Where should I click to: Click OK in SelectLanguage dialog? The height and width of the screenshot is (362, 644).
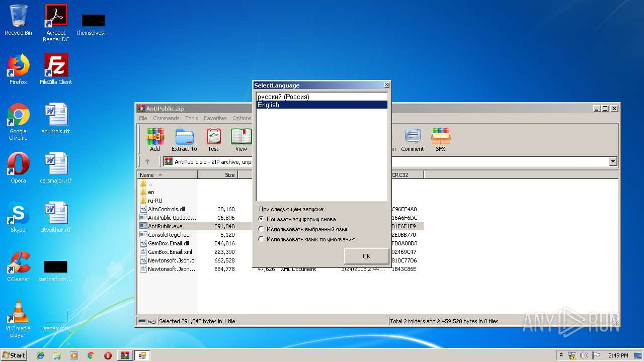[366, 256]
